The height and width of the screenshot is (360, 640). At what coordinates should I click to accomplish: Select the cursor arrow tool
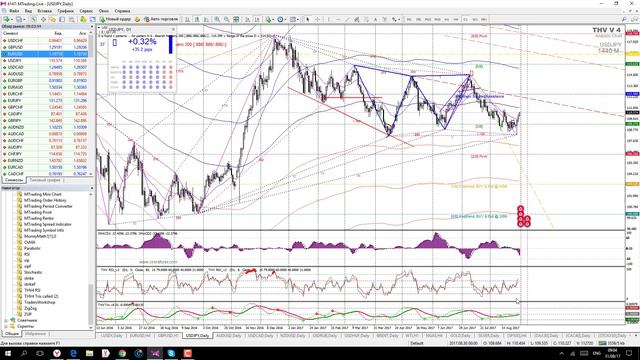(308, 19)
